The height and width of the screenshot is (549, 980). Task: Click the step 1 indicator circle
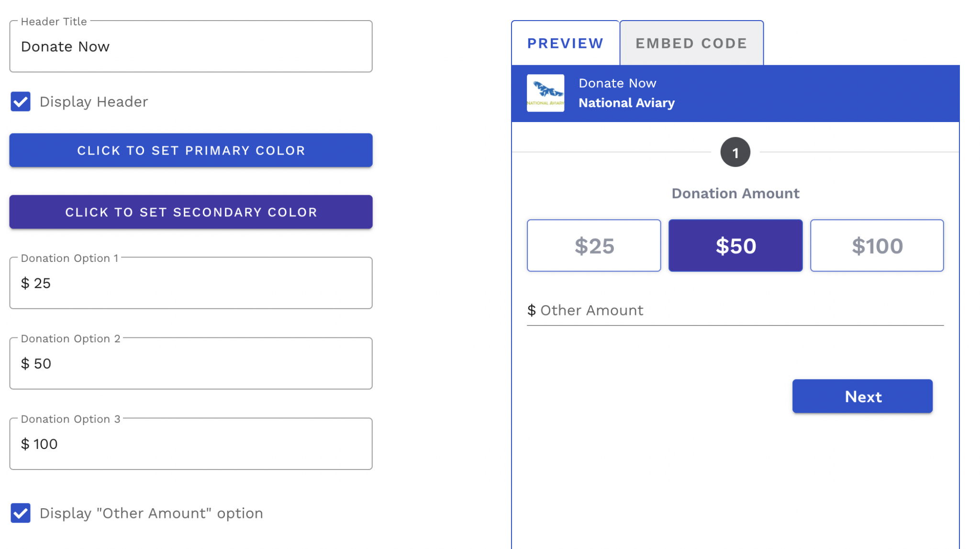[735, 152]
